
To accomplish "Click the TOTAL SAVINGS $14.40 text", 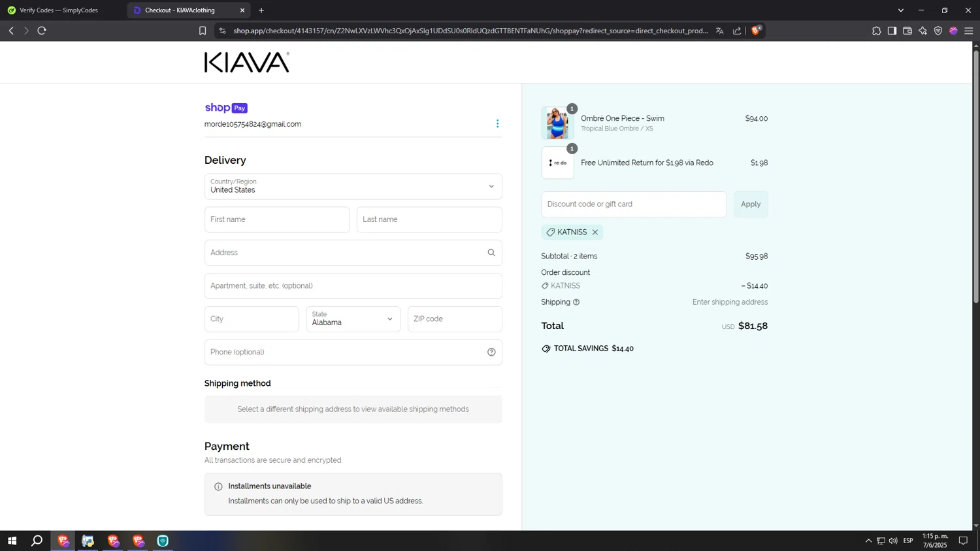I will (594, 349).
